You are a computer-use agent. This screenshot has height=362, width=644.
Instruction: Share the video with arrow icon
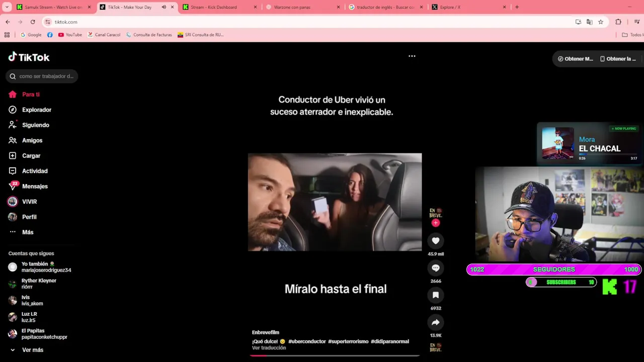436,322
